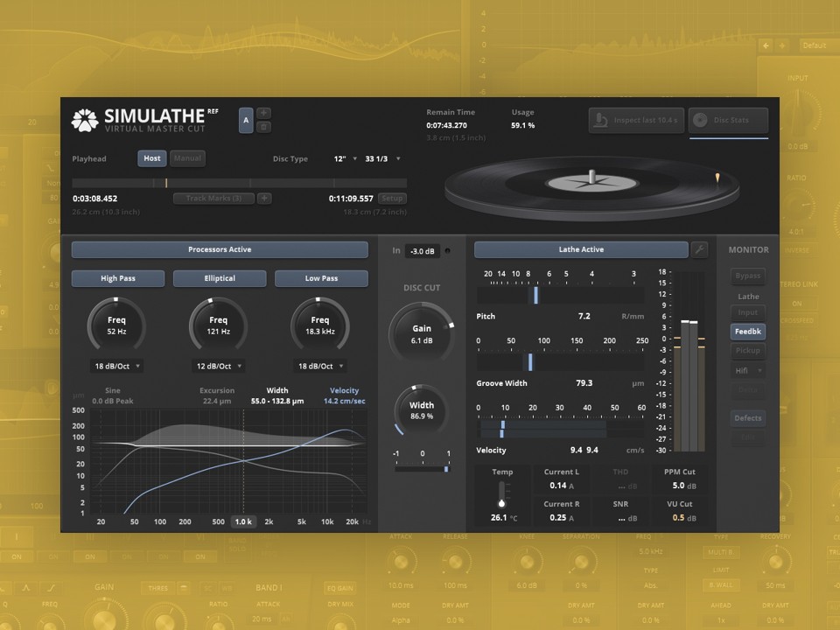Open the 33 1/3 speed dropdown
The width and height of the screenshot is (840, 630).
(x=382, y=159)
